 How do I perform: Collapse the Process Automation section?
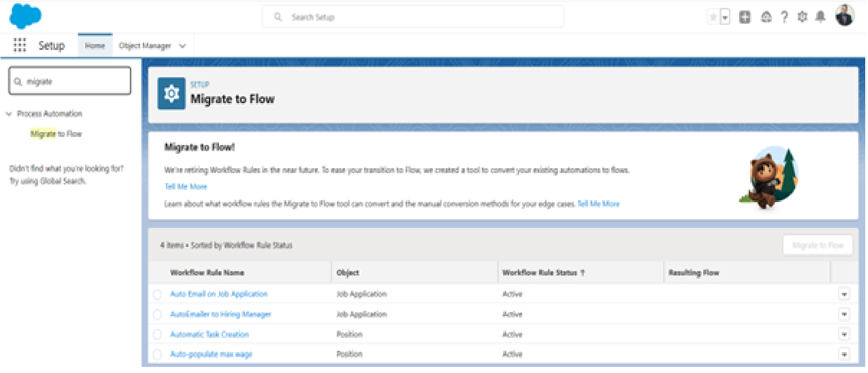9,114
